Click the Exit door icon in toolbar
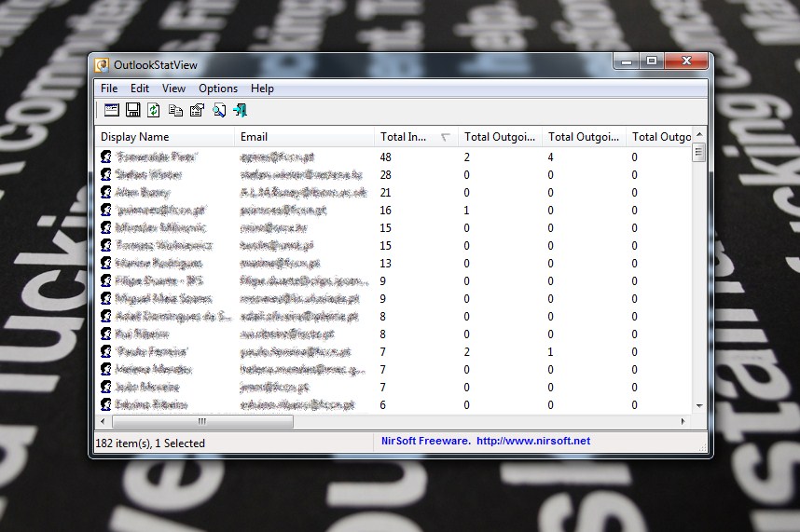800x532 pixels. 241,110
